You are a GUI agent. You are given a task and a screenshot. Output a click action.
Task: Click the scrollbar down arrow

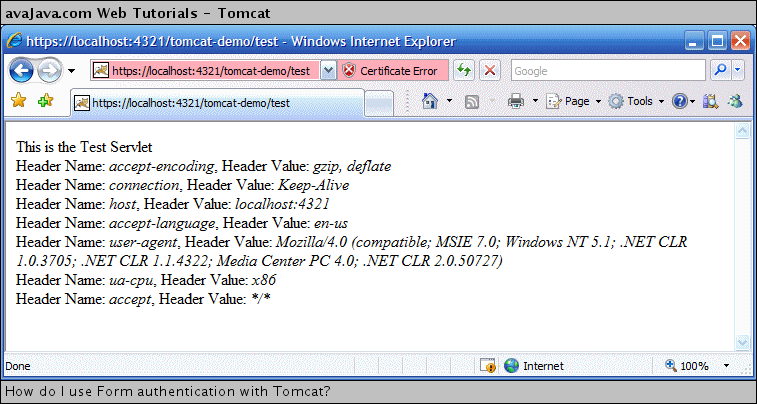[x=742, y=342]
